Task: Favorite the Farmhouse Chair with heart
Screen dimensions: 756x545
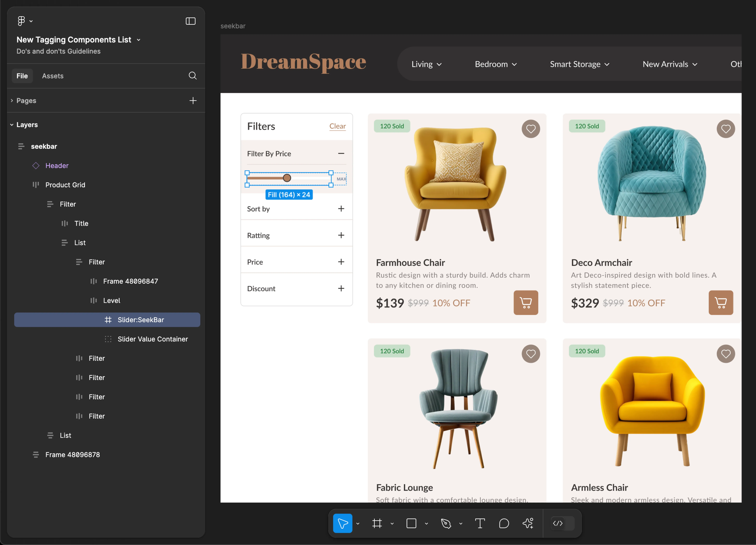Action: pos(531,129)
